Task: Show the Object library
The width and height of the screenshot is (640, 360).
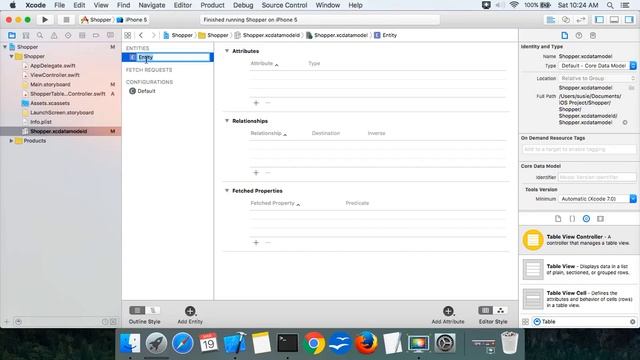Action: 586,219
